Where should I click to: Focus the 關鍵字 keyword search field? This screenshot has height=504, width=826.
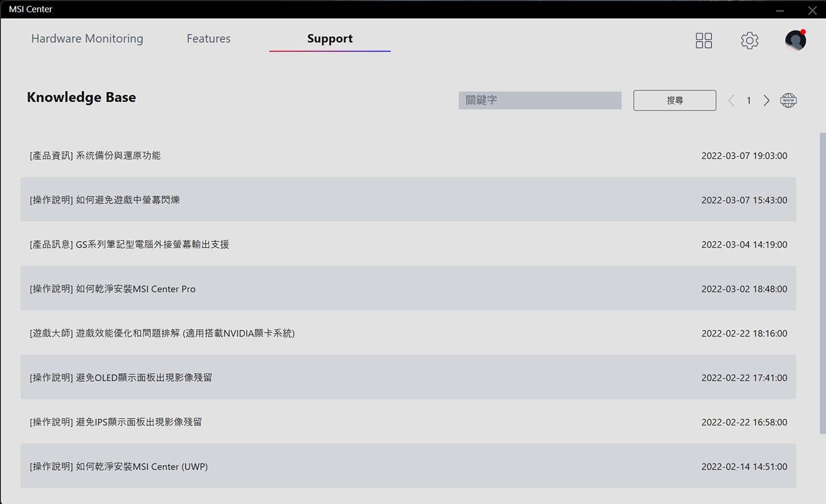click(x=540, y=100)
